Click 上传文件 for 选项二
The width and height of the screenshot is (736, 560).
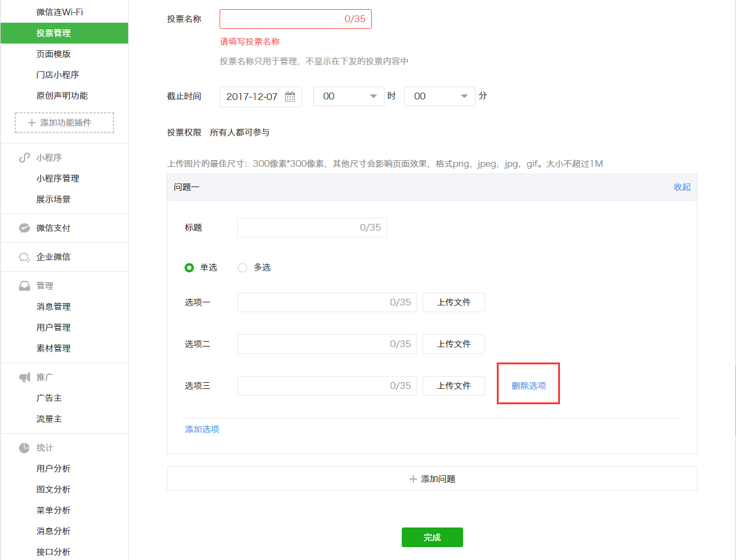click(x=454, y=344)
